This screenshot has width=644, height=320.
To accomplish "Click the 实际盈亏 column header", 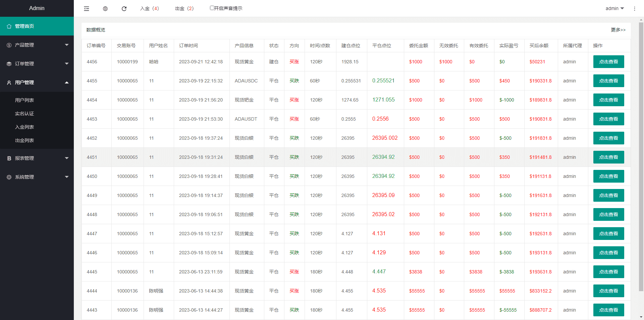I will (x=509, y=46).
